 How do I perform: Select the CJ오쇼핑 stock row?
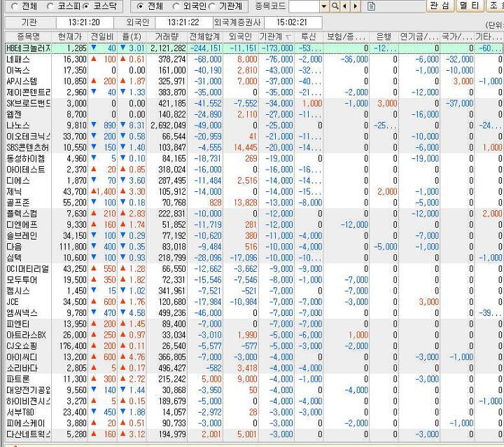[254, 346]
